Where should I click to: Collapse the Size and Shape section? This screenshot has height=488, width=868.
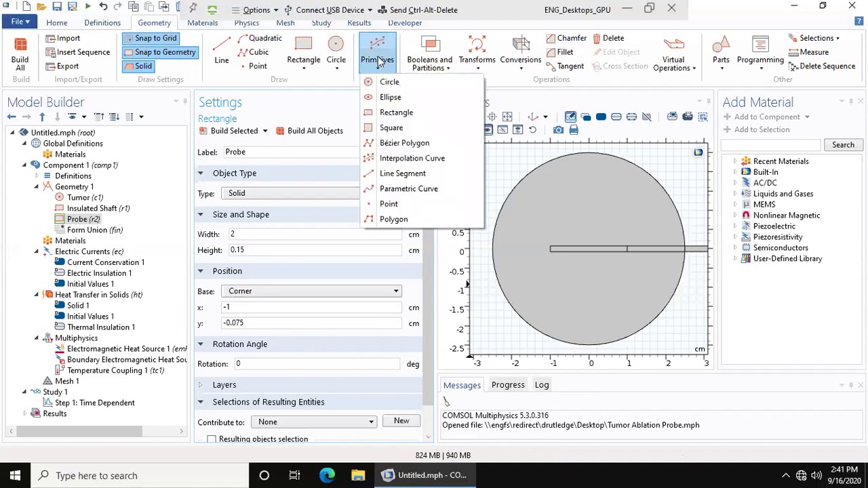201,215
